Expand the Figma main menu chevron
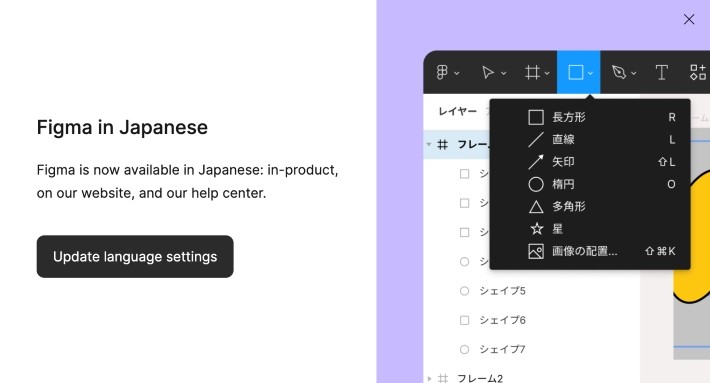The image size is (710, 383). 457,73
